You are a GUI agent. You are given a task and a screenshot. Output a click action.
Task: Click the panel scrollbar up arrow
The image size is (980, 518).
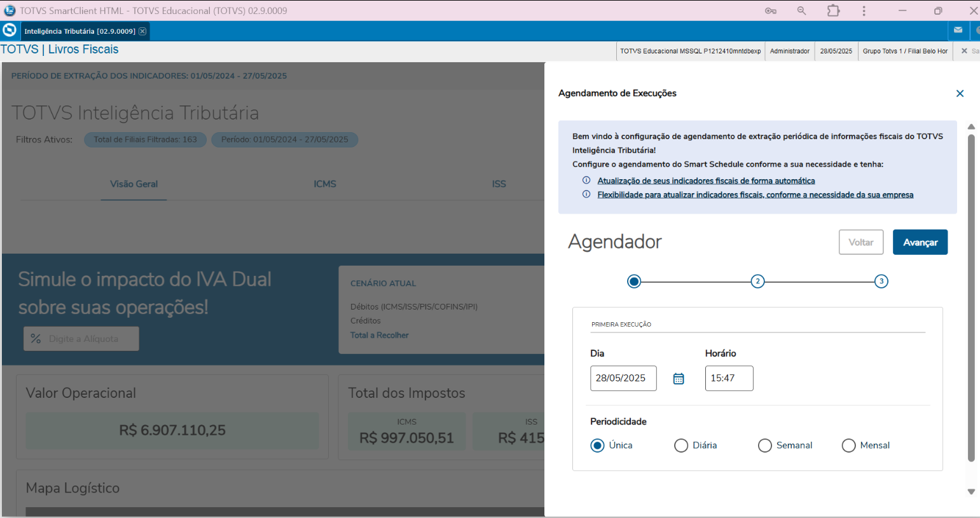(x=971, y=126)
